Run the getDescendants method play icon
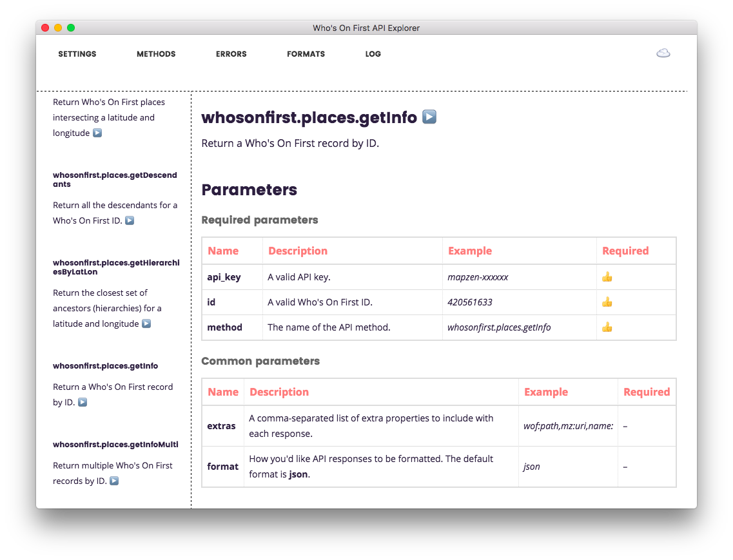Image resolution: width=733 pixels, height=560 pixels. point(130,220)
